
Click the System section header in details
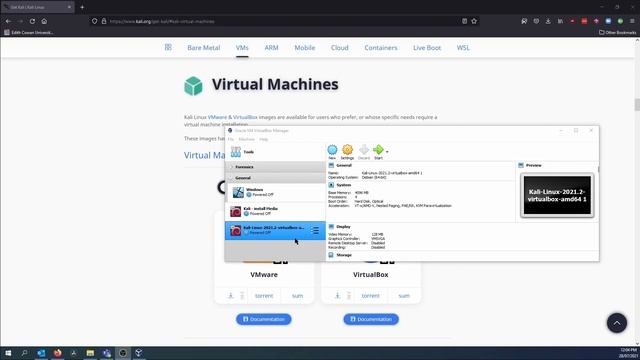pos(344,185)
